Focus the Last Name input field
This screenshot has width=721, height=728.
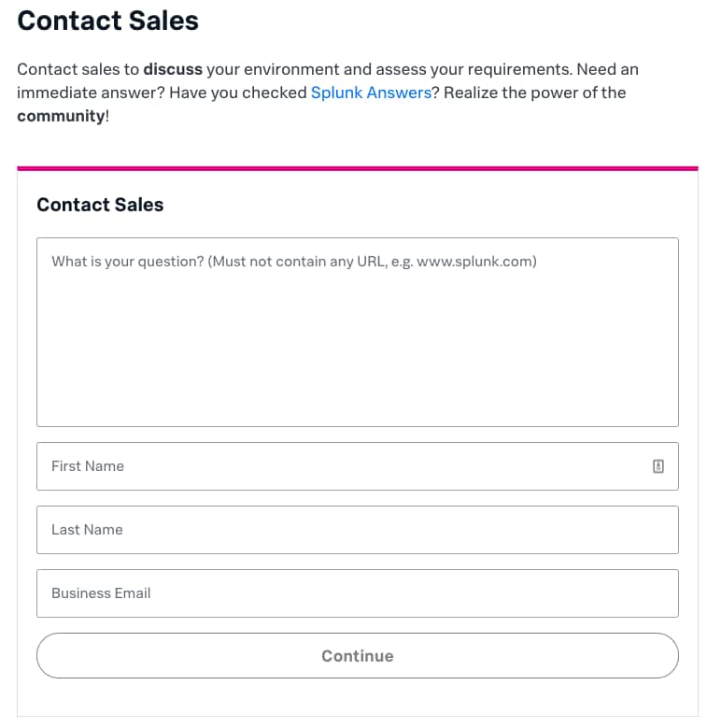tap(358, 530)
